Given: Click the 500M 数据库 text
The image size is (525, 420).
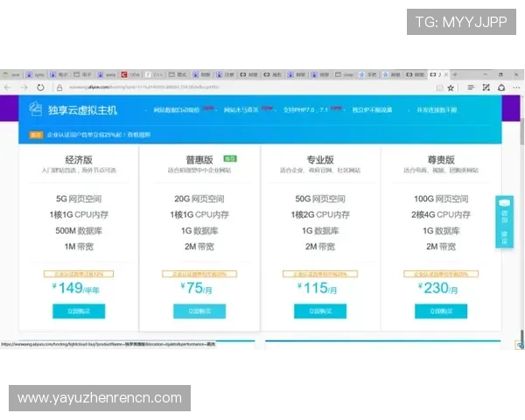Looking at the screenshot, I should point(79,230).
